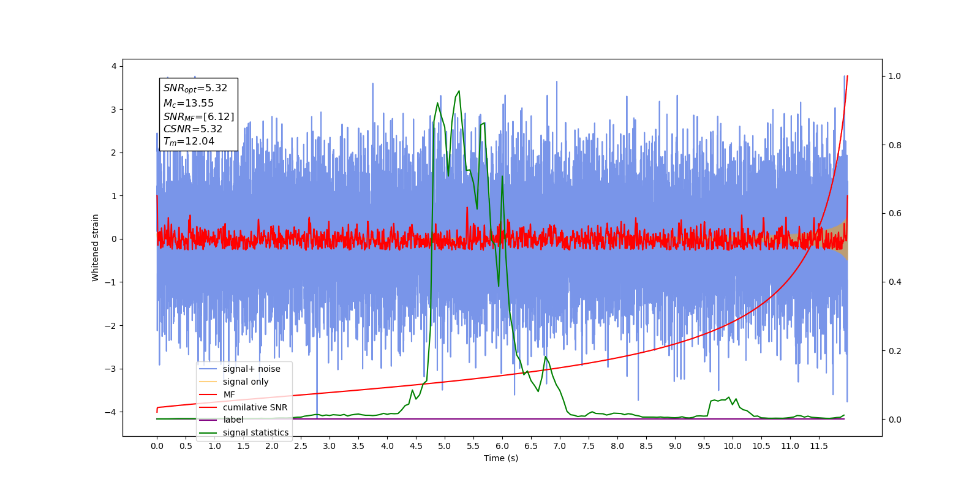The width and height of the screenshot is (980, 490).
Task: Click the M_c=13.55 annotation text
Action: [x=189, y=104]
